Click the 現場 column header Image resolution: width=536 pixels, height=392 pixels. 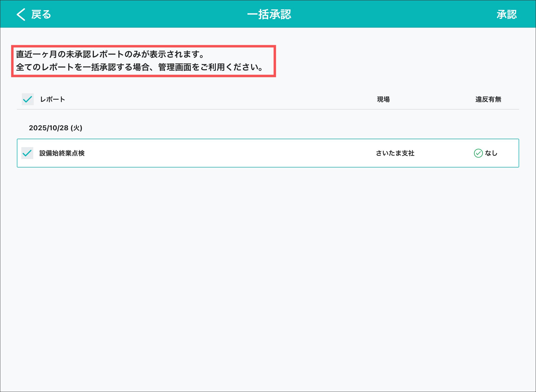coord(383,99)
